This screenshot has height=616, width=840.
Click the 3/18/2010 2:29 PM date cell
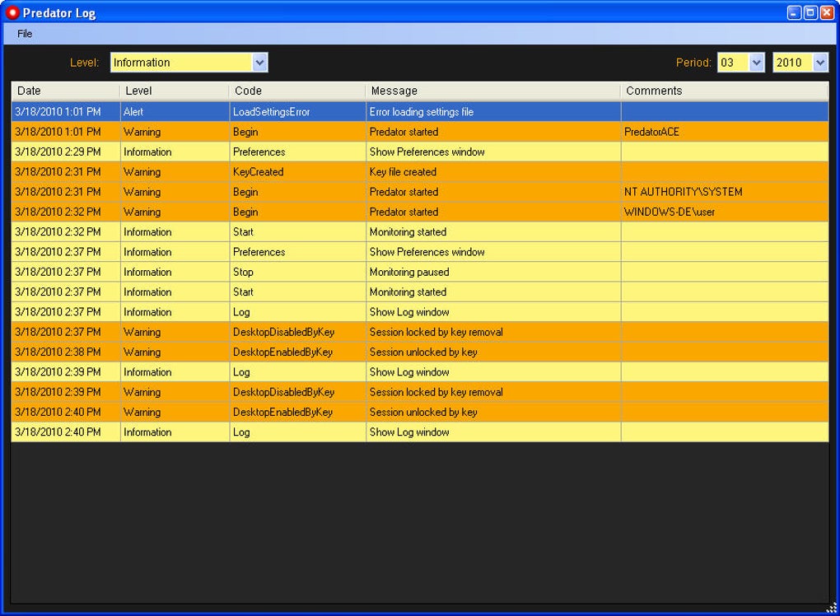[66, 152]
